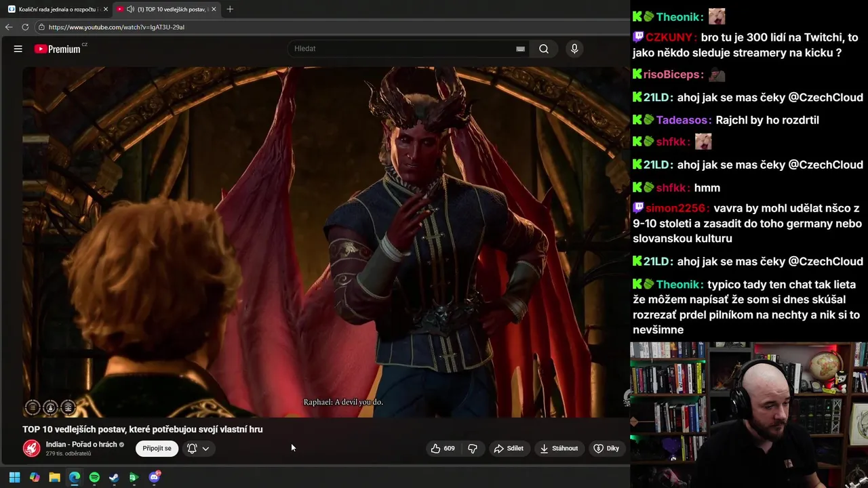Expand notification bell dropdown for channel

198,448
